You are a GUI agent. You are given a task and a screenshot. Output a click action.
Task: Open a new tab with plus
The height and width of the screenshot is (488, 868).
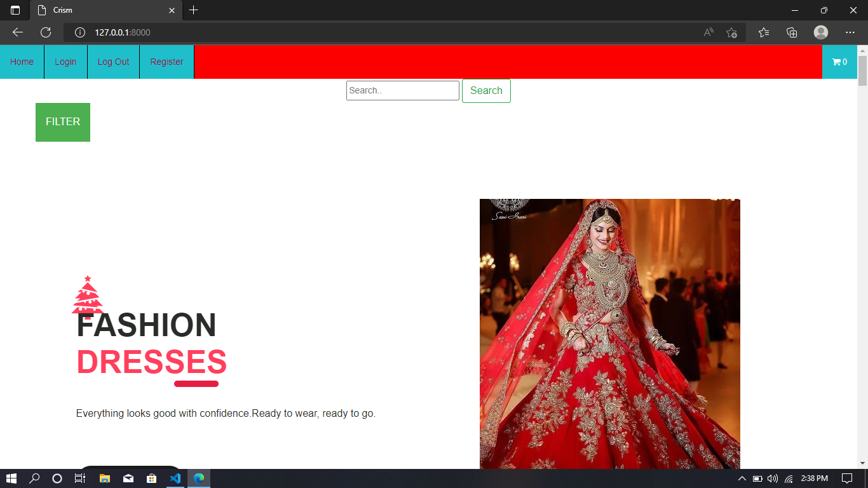[194, 10]
